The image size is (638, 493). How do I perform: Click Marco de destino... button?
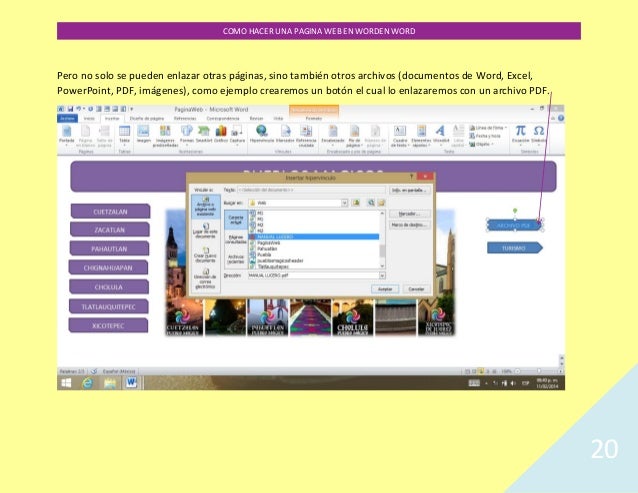(410, 225)
